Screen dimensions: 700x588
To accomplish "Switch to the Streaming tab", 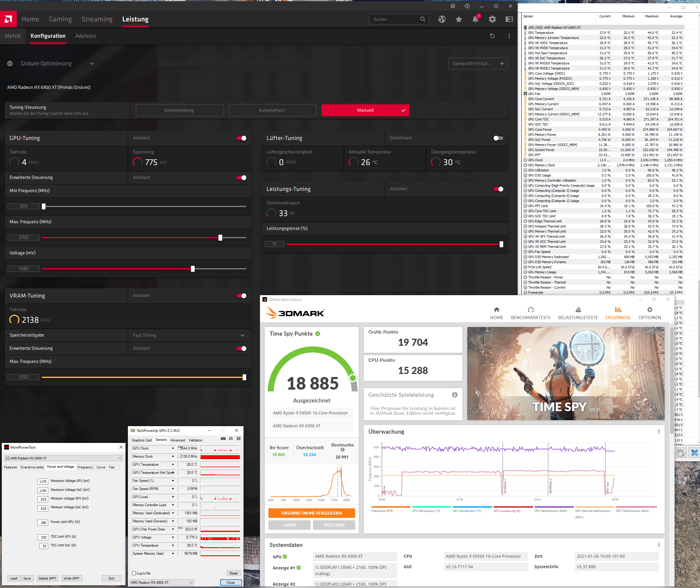I will pos(97,19).
